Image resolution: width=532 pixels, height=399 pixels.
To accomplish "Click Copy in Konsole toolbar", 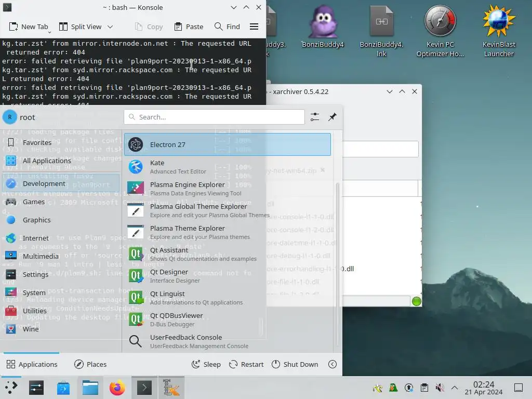I will pyautogui.click(x=149, y=27).
